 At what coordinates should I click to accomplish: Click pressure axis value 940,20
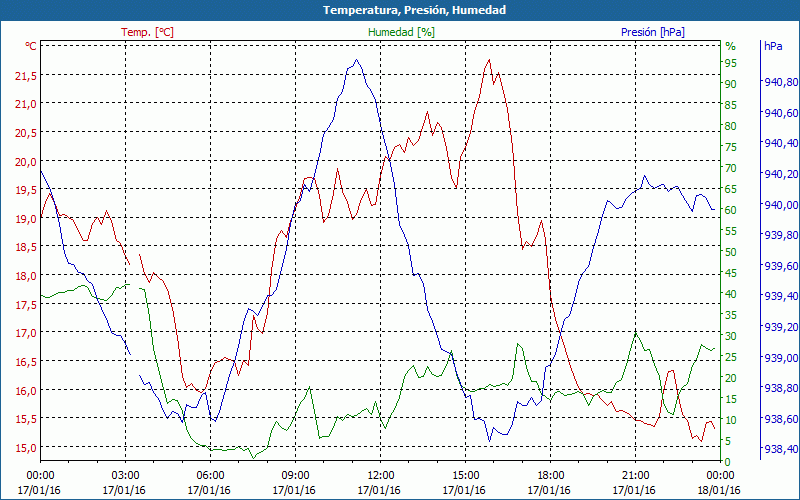tap(782, 174)
